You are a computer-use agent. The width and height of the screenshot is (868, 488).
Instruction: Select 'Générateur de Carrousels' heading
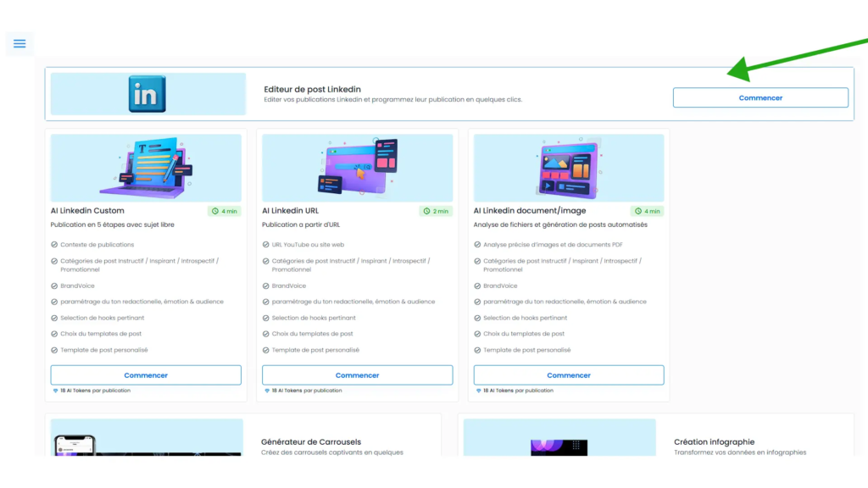point(311,442)
